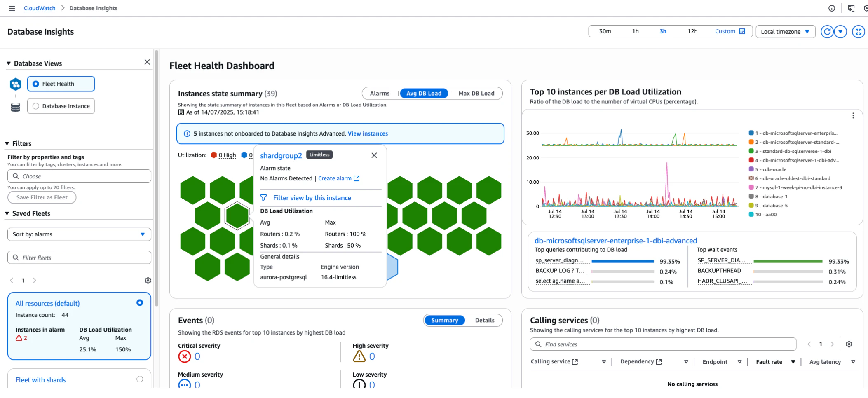The height and width of the screenshot is (398, 868).
Task: Select the Database Instance radio option
Action: pos(36,106)
